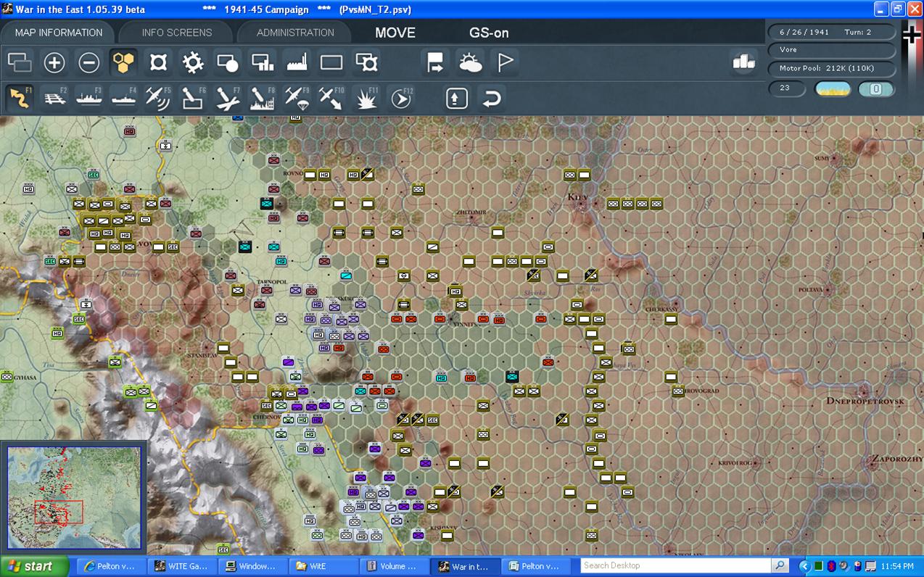924x577 pixels.
Task: Click the Cherkassy city label
Action: click(661, 310)
